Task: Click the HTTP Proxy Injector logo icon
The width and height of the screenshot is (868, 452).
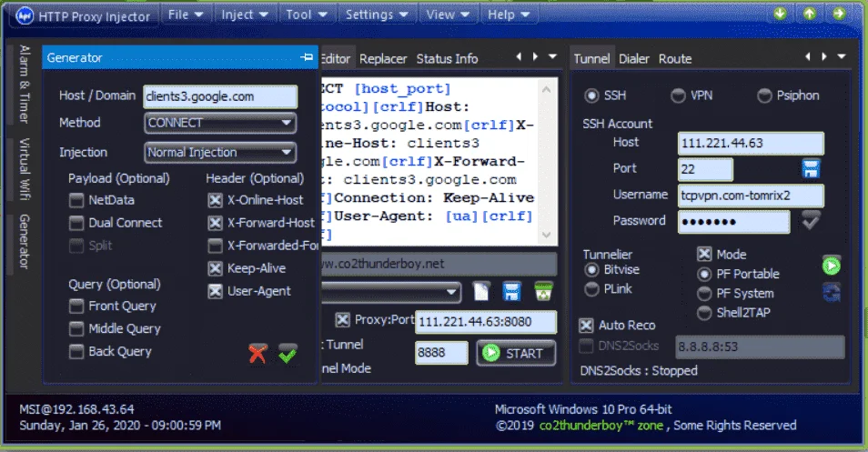Action: [x=25, y=16]
